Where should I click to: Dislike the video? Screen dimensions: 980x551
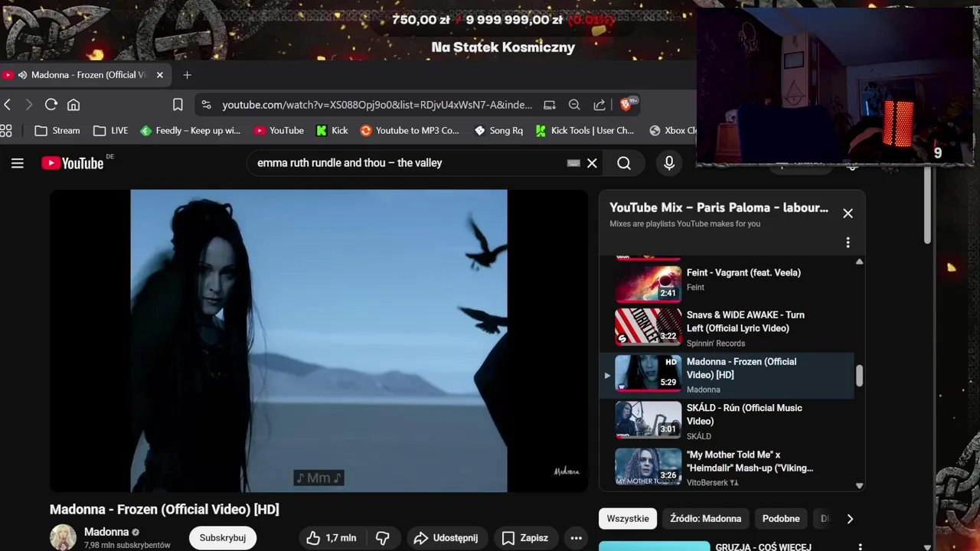383,538
